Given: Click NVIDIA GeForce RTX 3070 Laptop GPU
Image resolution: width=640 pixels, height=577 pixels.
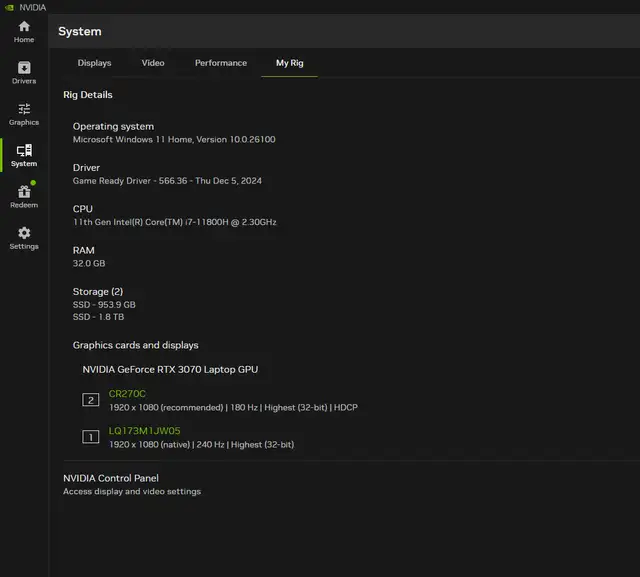Looking at the screenshot, I should (x=170, y=370).
